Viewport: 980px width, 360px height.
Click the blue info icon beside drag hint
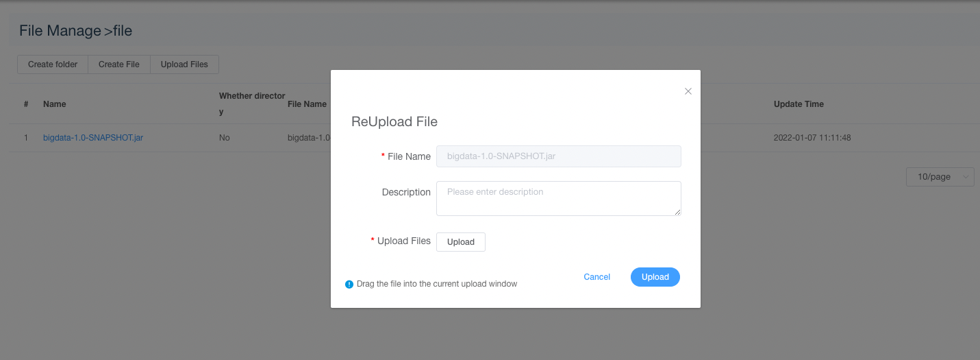pyautogui.click(x=349, y=284)
